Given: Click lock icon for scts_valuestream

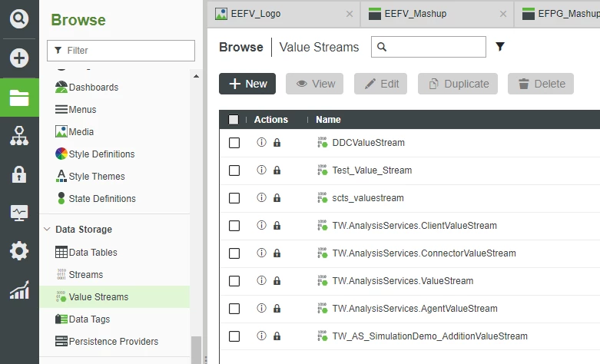Looking at the screenshot, I should pyautogui.click(x=277, y=197).
